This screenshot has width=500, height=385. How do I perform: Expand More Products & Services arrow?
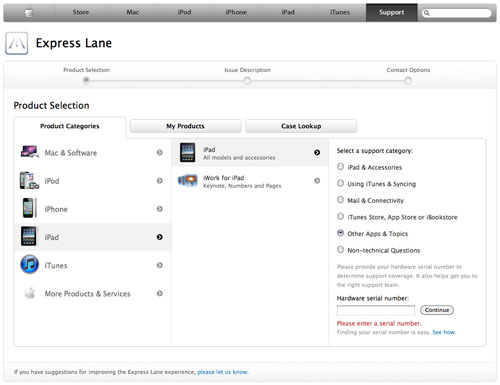[x=160, y=293]
